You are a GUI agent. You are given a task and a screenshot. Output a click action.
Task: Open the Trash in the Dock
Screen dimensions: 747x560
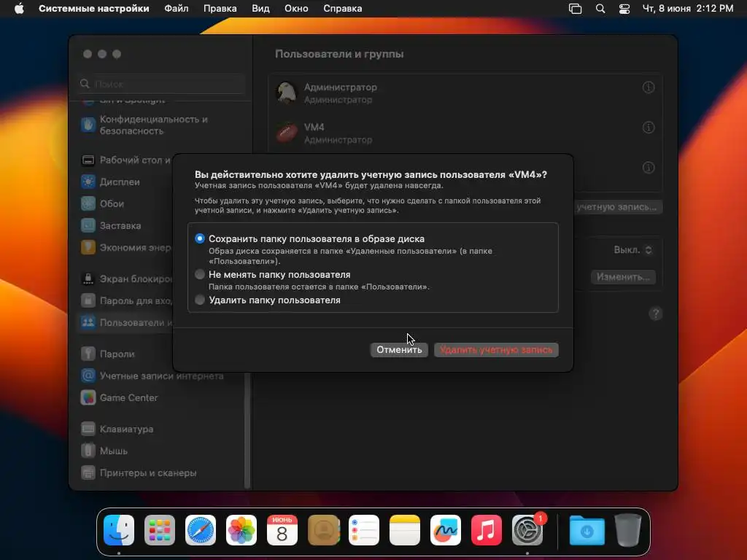tap(628, 530)
